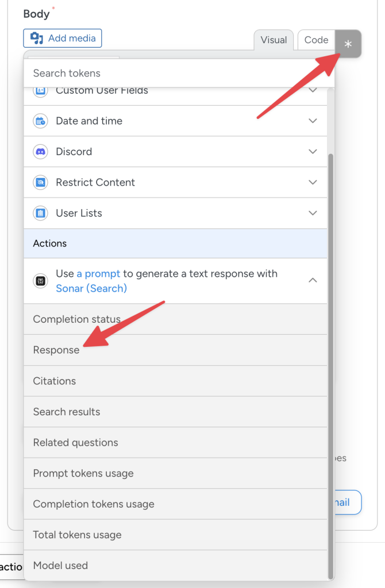Expand the Date and time group
The image size is (385, 588).
[x=313, y=121]
